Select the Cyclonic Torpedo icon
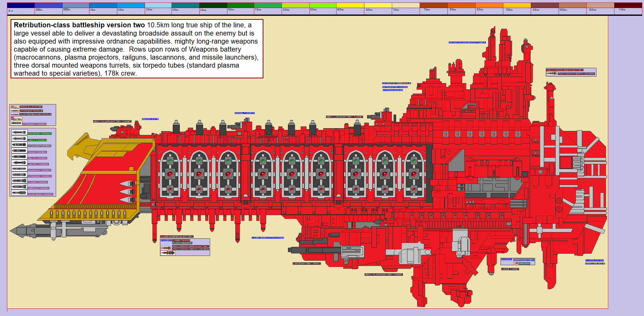Image resolution: width=644 pixels, height=316 pixels. click(19, 144)
